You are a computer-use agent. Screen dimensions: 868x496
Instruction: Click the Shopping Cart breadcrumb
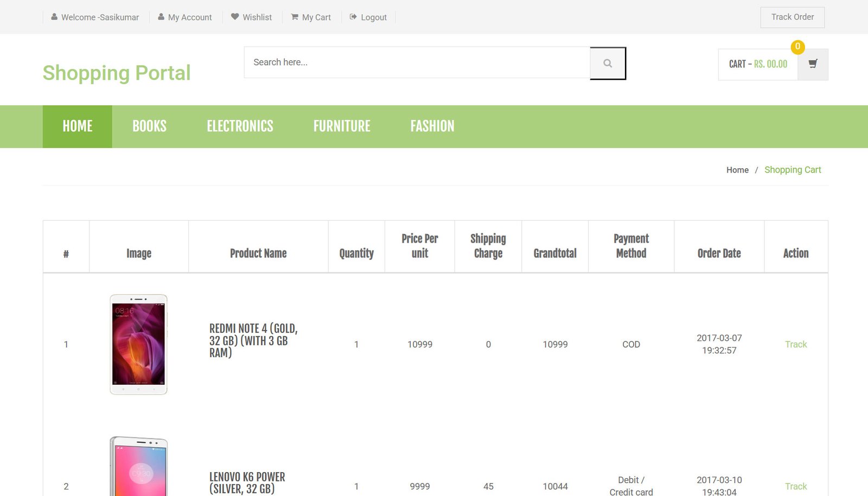(x=793, y=170)
